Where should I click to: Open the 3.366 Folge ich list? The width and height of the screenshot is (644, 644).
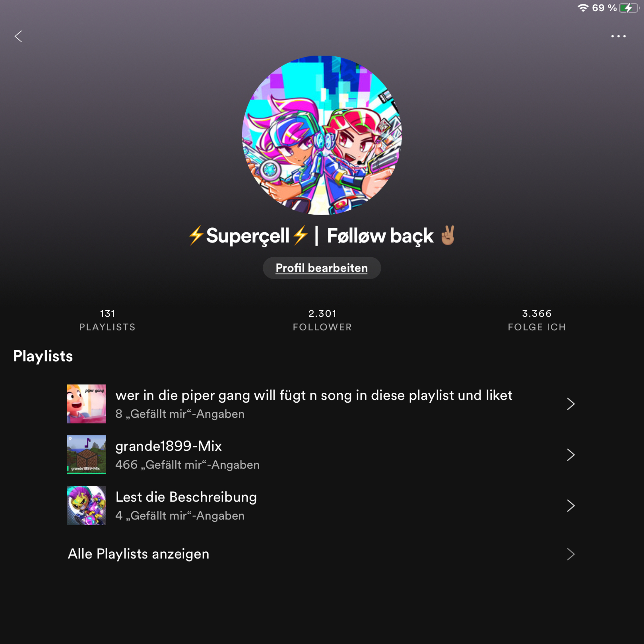coord(537,320)
